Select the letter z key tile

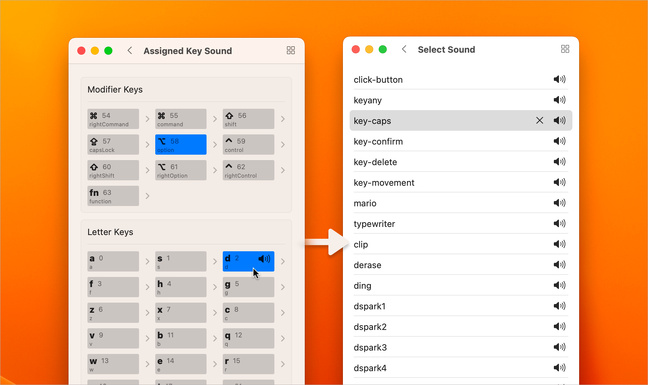(113, 313)
